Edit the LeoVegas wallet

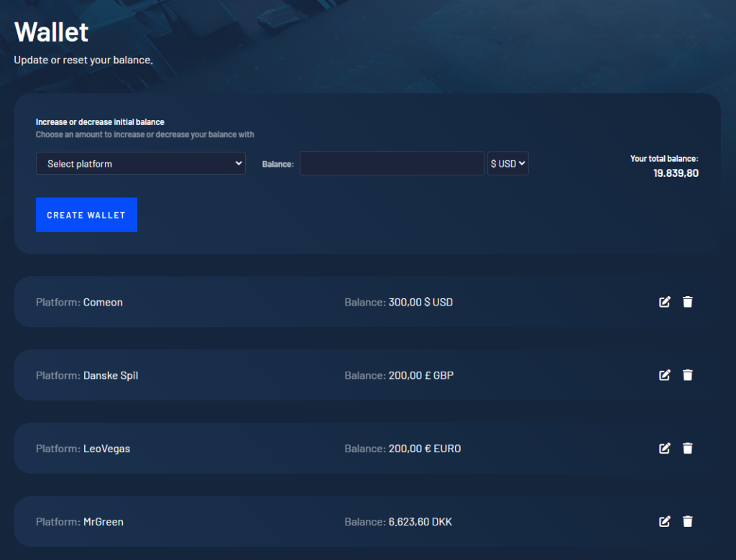[664, 449]
